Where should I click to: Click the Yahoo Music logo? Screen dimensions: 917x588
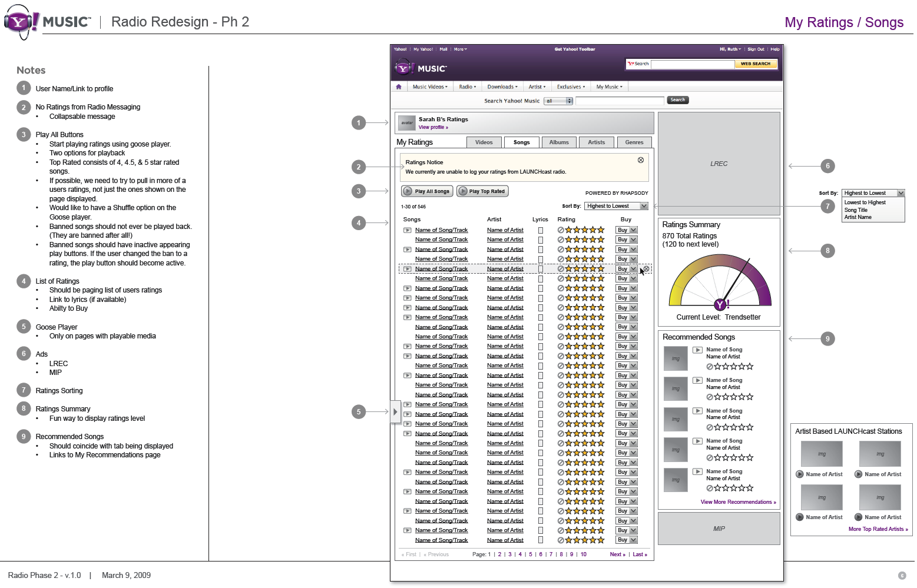tap(421, 68)
